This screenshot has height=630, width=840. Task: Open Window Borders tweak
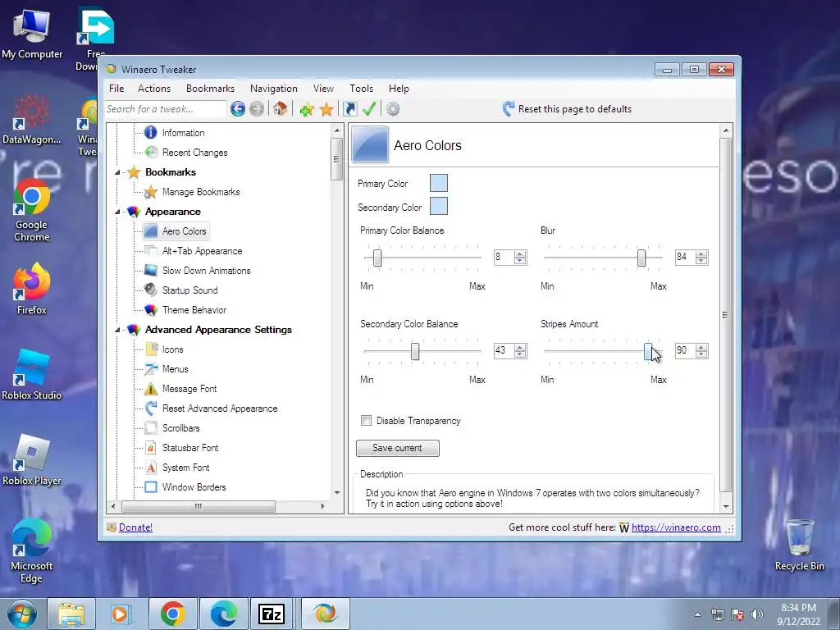click(x=194, y=487)
